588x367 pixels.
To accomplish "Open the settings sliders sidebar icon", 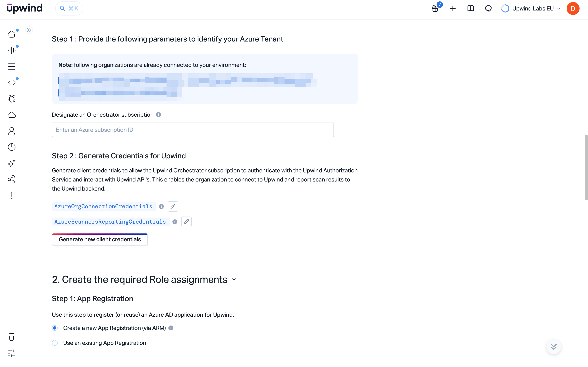I will [x=12, y=353].
